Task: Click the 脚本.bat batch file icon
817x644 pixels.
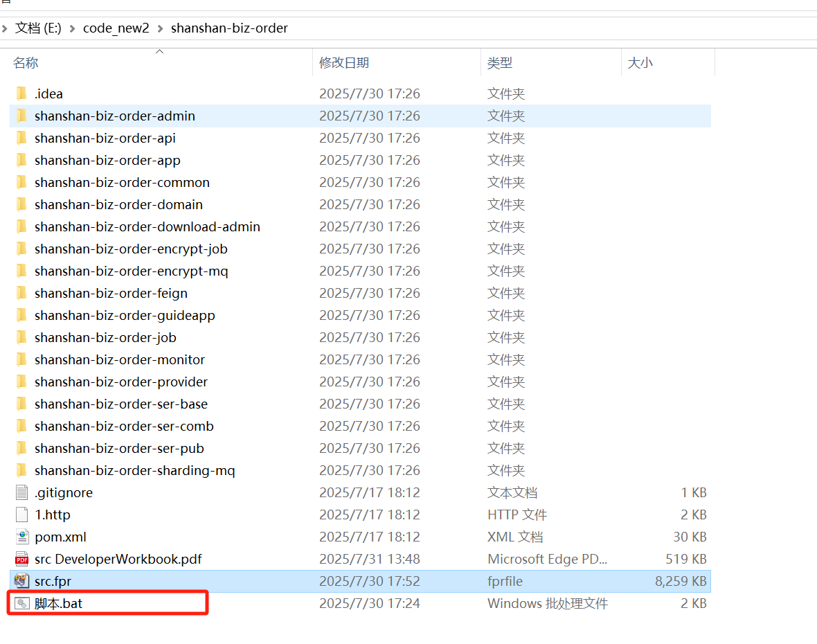Action: tap(21, 603)
